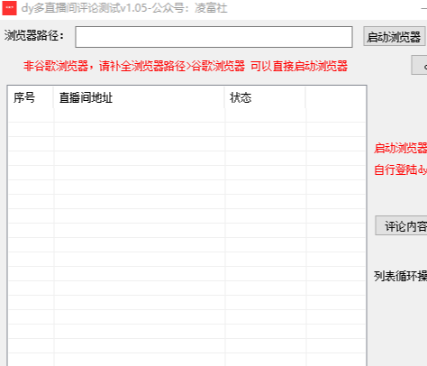Click the 状态 column header

[x=265, y=98]
